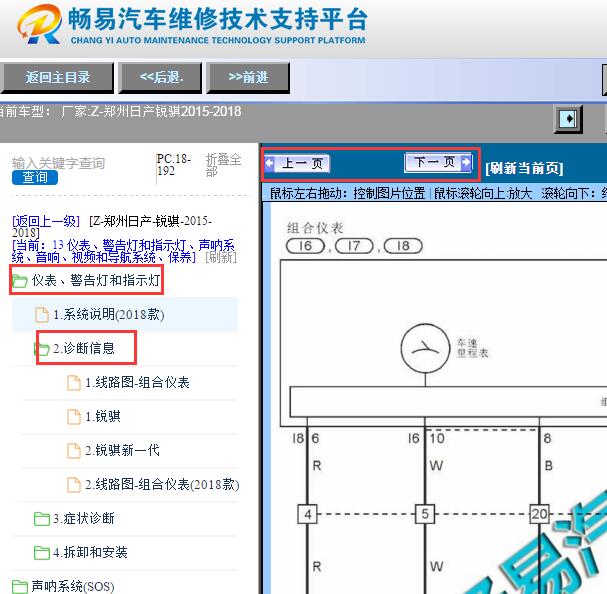Click the document icon beside 1.系统说明(2018款)
Image resolution: width=607 pixels, height=594 pixels.
[42, 315]
